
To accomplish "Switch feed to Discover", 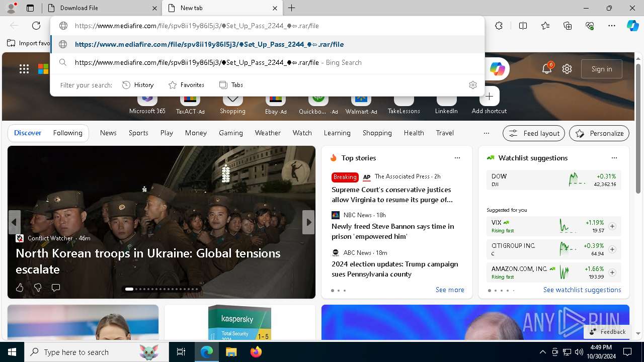I will (x=28, y=133).
